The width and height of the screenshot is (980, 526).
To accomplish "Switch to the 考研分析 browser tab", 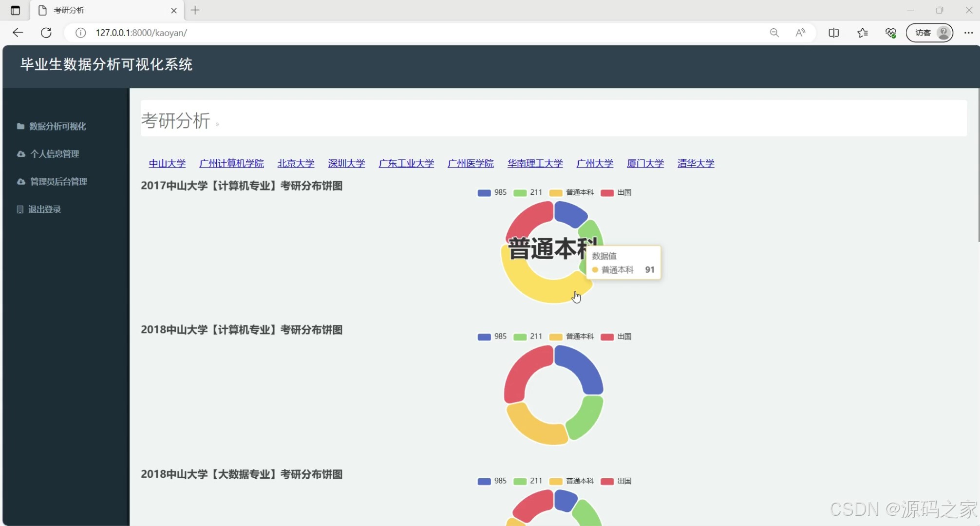I will (x=68, y=10).
